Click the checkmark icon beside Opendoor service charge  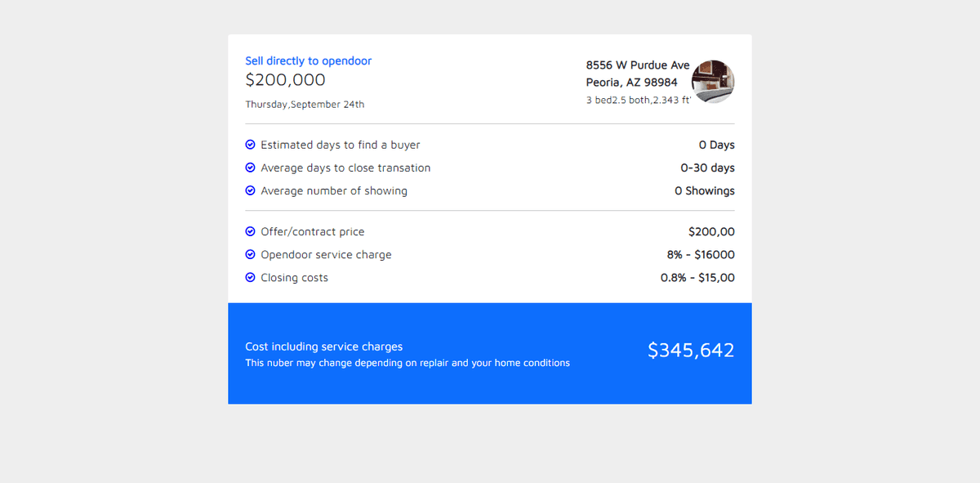pyautogui.click(x=250, y=254)
